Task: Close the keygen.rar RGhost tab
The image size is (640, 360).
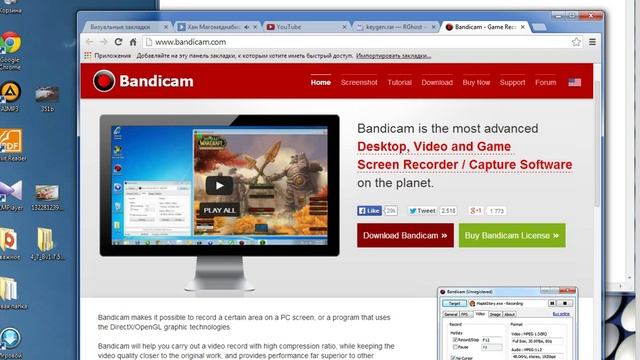Action: click(x=433, y=27)
